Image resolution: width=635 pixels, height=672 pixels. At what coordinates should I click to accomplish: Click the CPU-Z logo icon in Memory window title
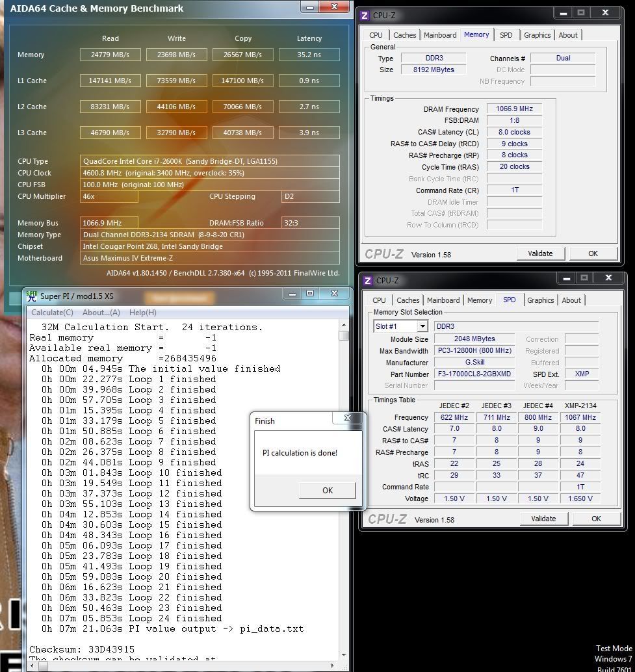(365, 16)
